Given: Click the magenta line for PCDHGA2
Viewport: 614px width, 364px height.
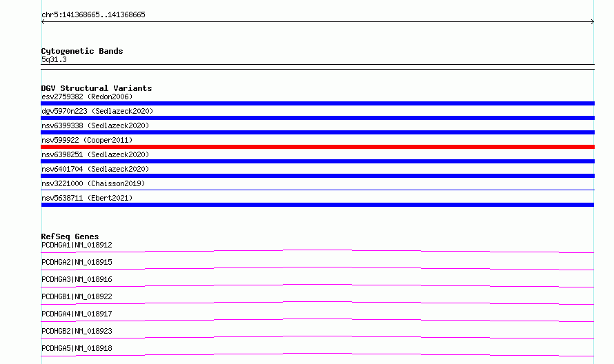Looking at the screenshot, I should (x=317, y=268).
